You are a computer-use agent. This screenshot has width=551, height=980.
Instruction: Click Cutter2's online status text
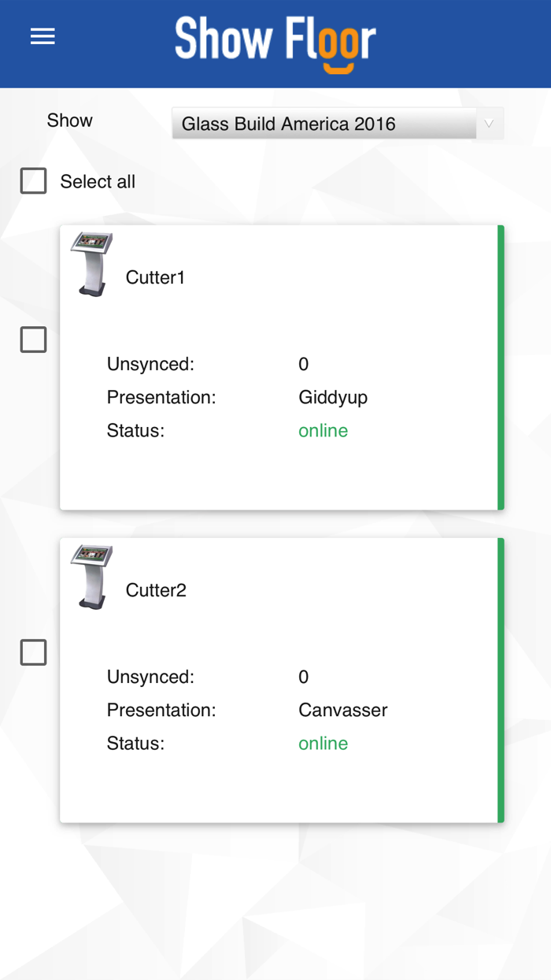click(x=323, y=744)
